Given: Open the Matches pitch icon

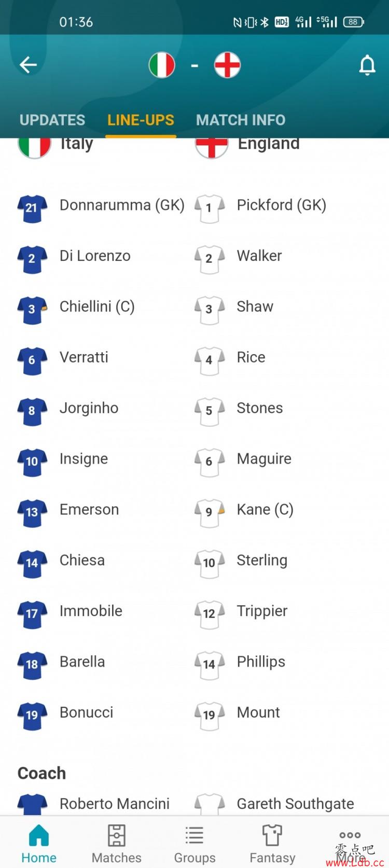Looking at the screenshot, I should [117, 835].
